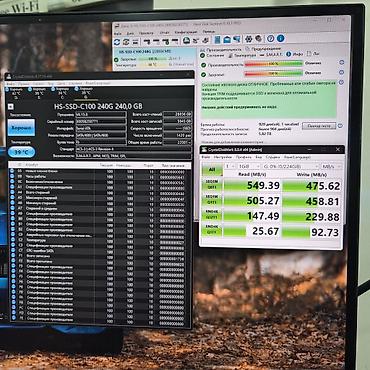Screen dimensions: 370x370
Task: Open Настройки menu in CrystalDiskMark
Action: tap(223, 157)
